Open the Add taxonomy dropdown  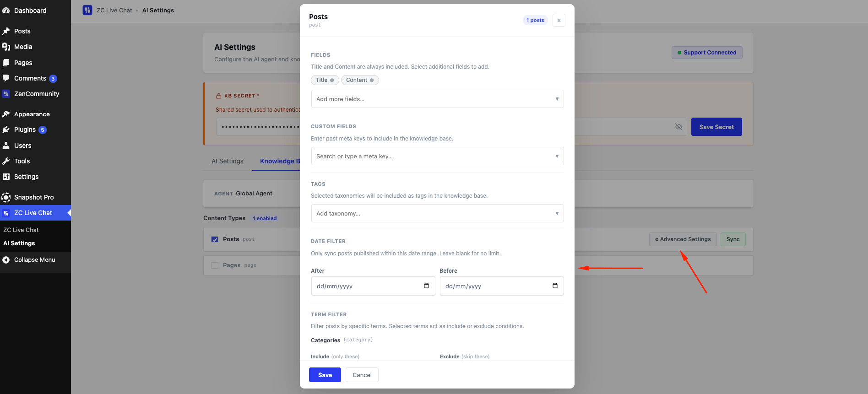click(x=437, y=213)
